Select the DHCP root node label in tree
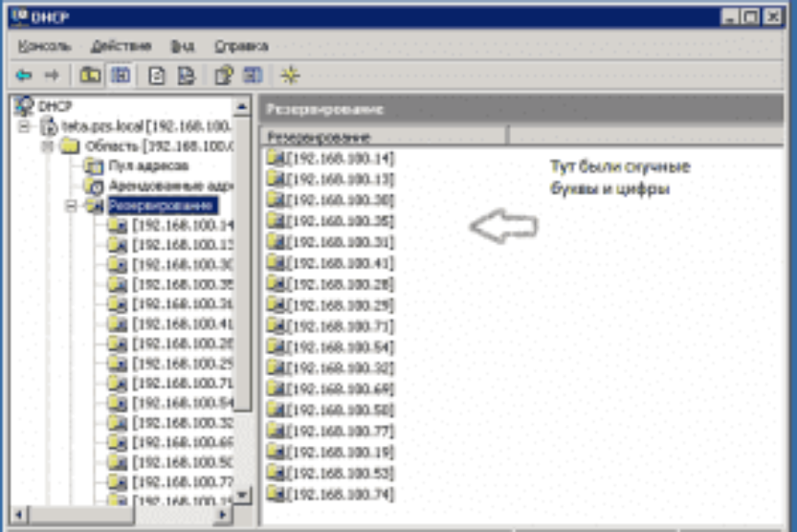Image resolution: width=797 pixels, height=532 pixels. coord(55,106)
